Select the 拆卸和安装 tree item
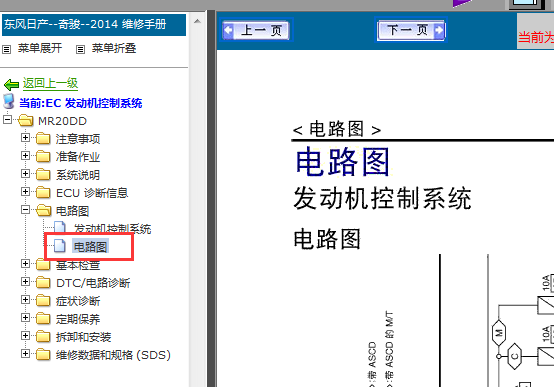Viewport: 554px width, 387px height. tap(83, 337)
